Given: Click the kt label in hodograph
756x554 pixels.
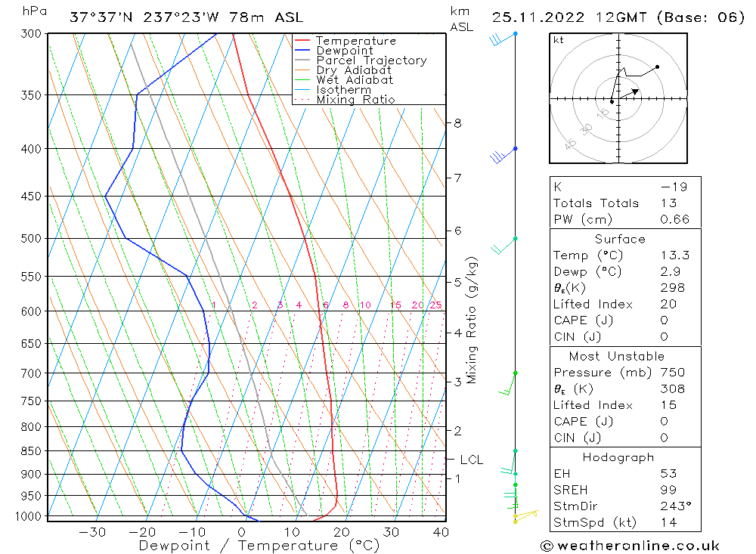Looking at the screenshot, I should [559, 40].
